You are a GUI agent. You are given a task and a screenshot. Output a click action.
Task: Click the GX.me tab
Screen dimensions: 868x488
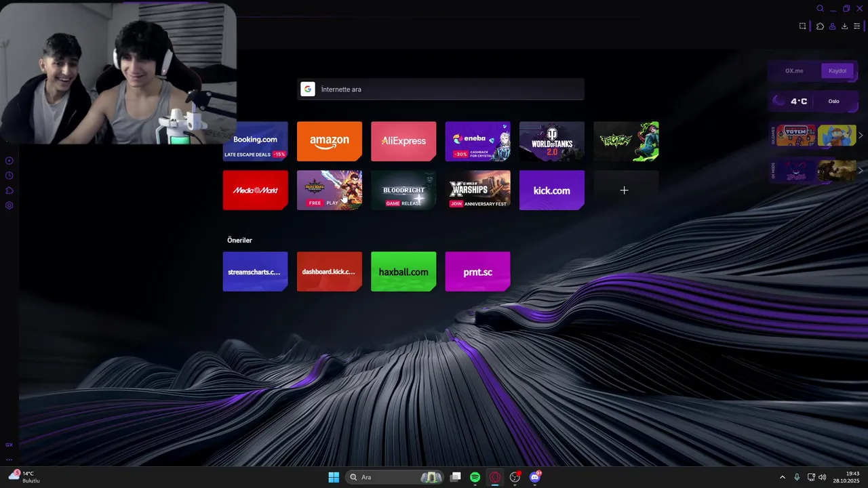pos(794,70)
